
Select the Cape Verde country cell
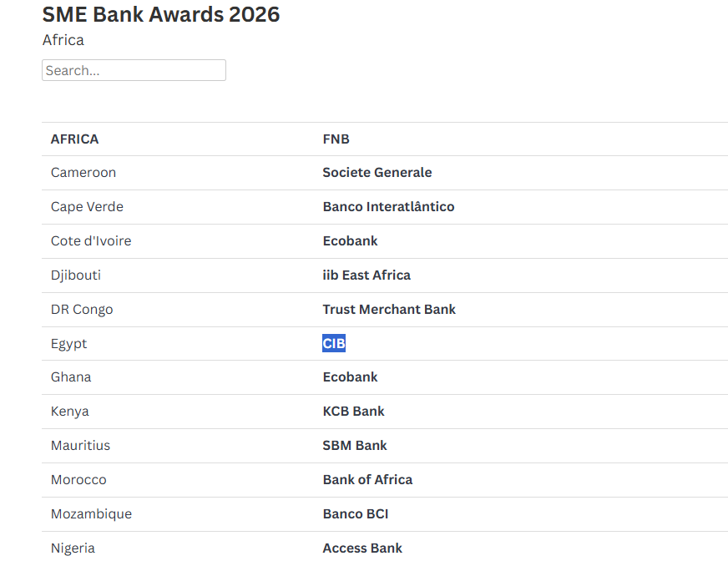[87, 207]
